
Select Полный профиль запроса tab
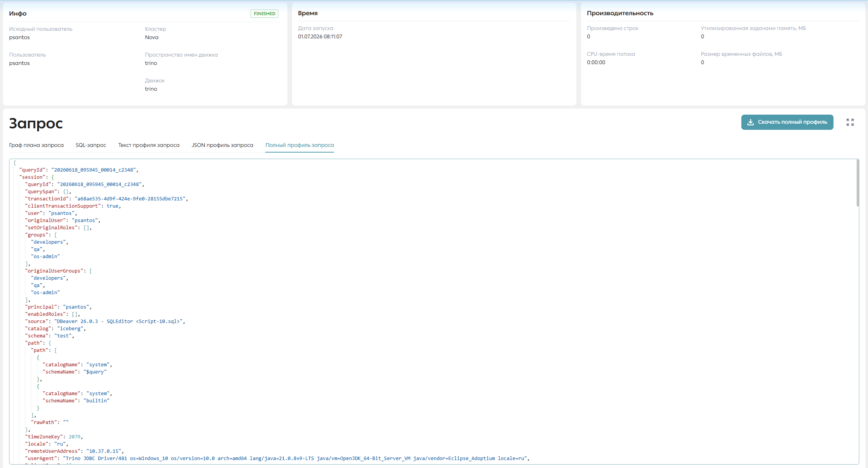pos(300,145)
